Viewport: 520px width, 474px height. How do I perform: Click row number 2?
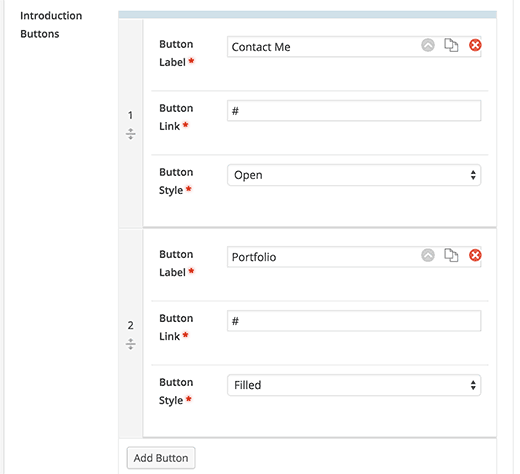click(130, 325)
